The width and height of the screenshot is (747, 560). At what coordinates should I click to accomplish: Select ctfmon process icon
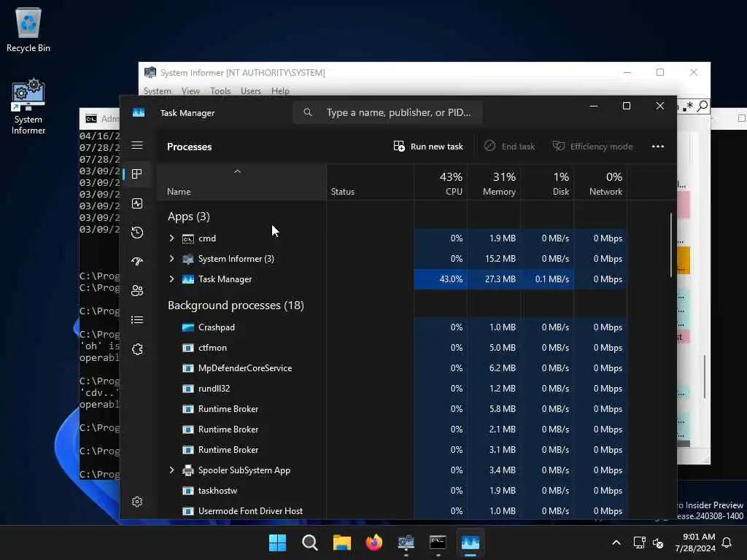[188, 348]
